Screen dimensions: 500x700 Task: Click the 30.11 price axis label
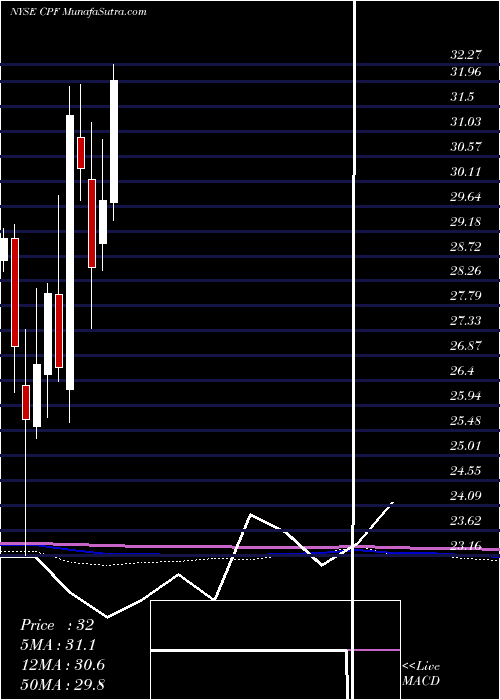466,171
